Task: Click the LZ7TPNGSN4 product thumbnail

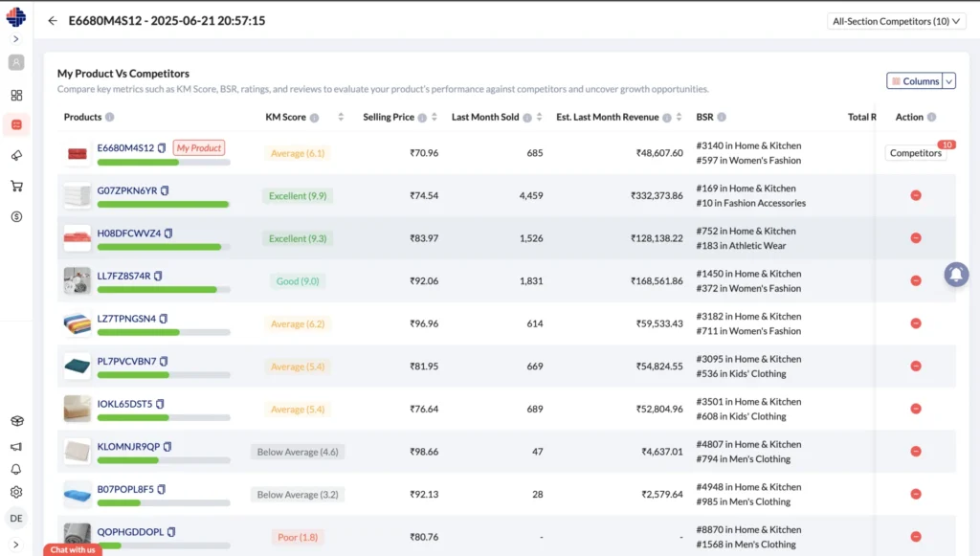Action: pos(77,323)
